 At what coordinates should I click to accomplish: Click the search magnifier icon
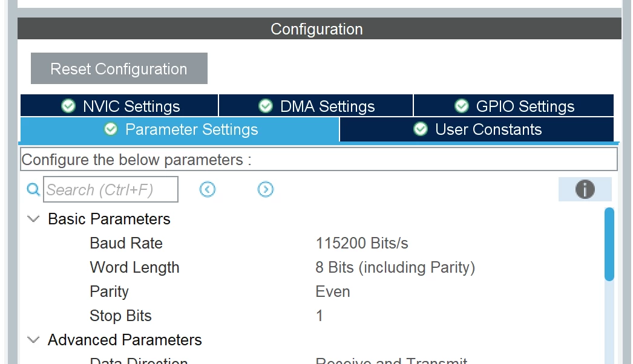[33, 189]
